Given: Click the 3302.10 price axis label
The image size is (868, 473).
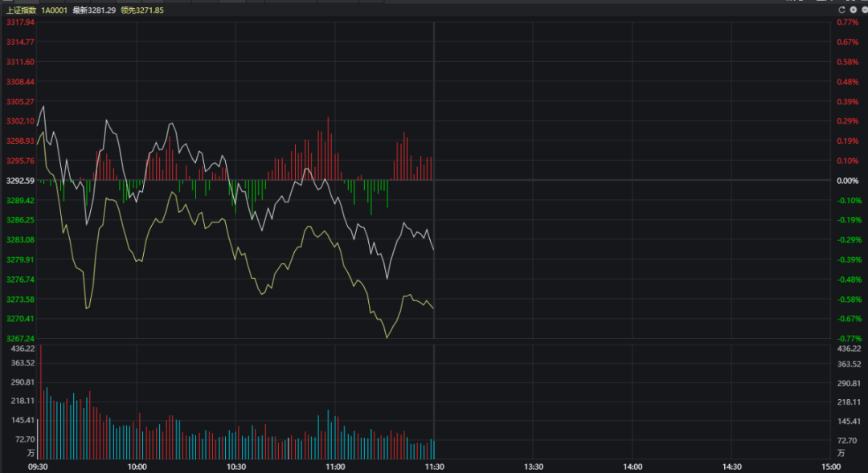Looking at the screenshot, I should [x=20, y=121].
